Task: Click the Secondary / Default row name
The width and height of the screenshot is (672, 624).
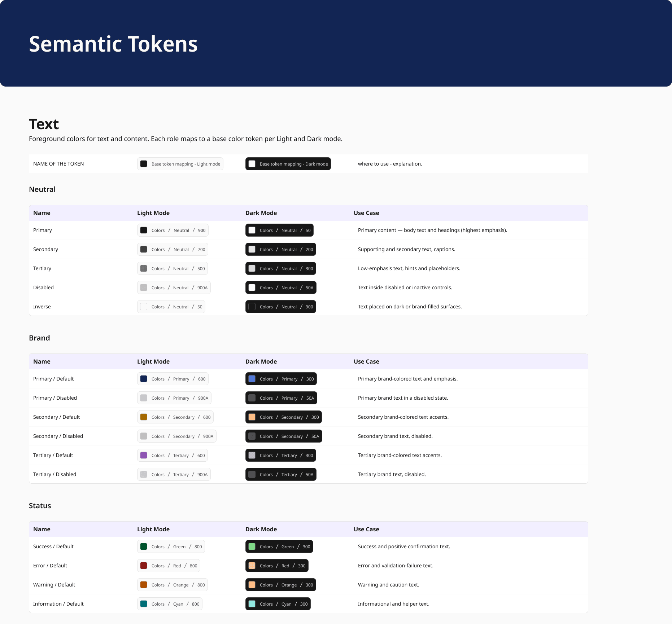Action: pyautogui.click(x=57, y=417)
